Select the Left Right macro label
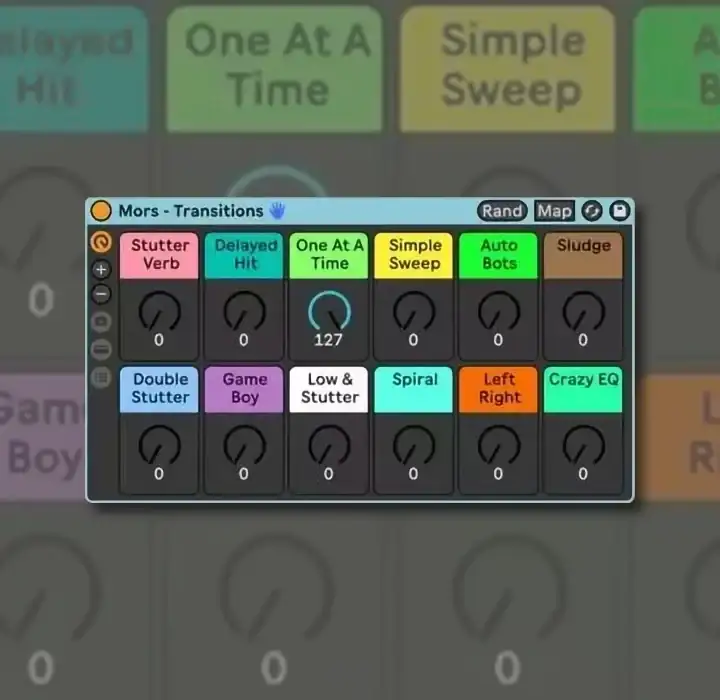 [x=498, y=389]
